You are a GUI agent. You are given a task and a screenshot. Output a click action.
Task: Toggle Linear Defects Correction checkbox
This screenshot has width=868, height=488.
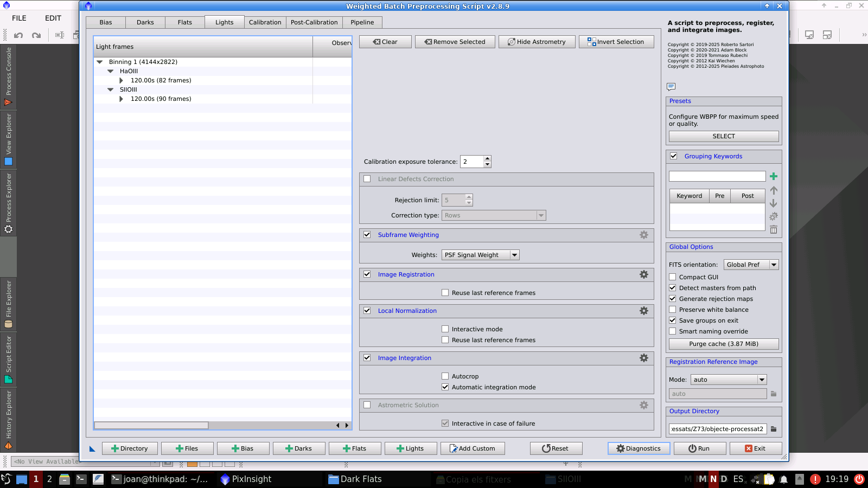367,179
